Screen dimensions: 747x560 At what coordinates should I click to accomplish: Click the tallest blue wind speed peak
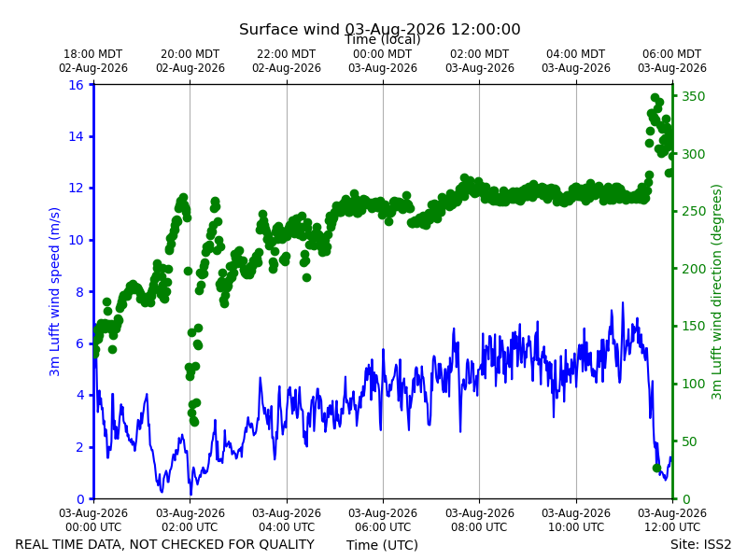[x=623, y=302]
